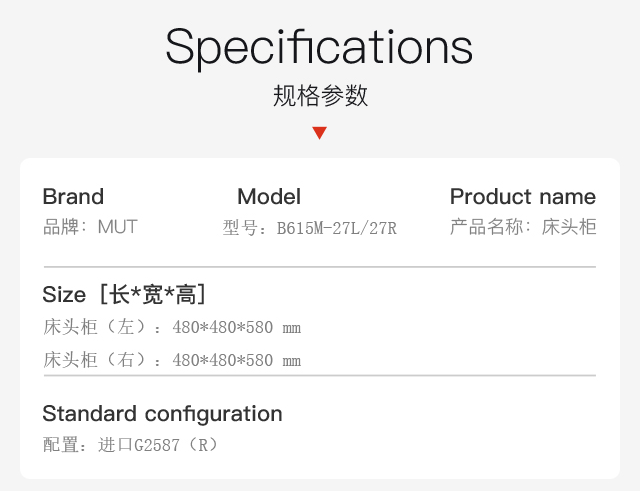Click the 品牌 label text
This screenshot has width=640, height=491.
(x=60, y=227)
